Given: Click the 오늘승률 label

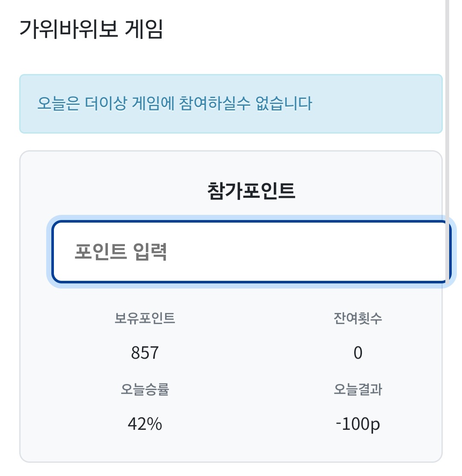Looking at the screenshot, I should click(x=145, y=390).
